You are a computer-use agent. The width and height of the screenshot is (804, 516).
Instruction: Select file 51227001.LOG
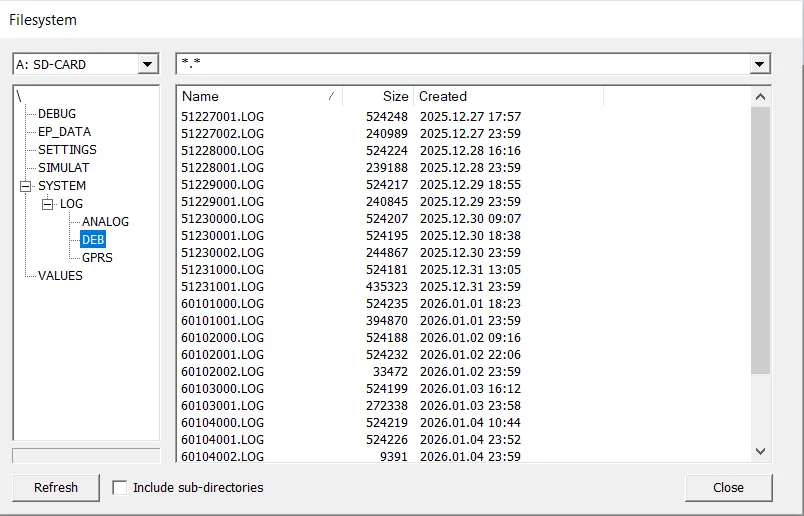click(223, 116)
